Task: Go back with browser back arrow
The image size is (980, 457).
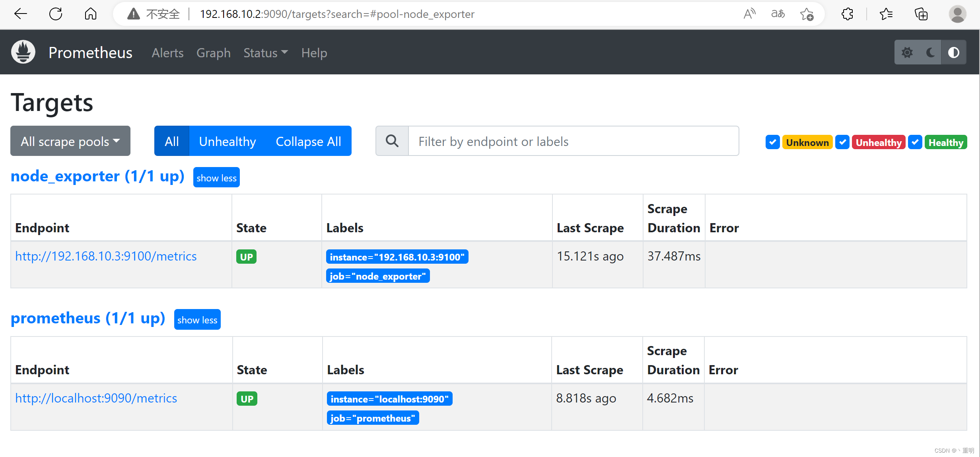Action: 21,14
